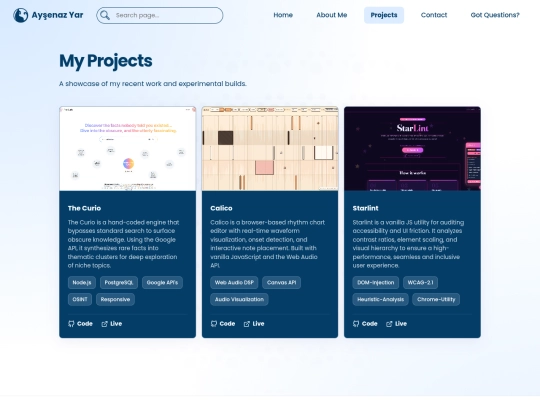Open the Starlint preview thumbnail
Viewport: 540px width, 405px height.
click(412, 149)
